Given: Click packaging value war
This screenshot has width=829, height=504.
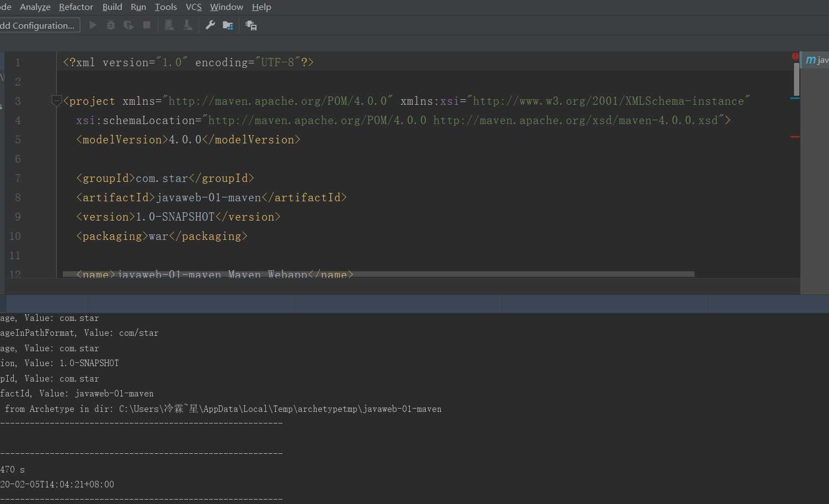Looking at the screenshot, I should pyautogui.click(x=158, y=236).
